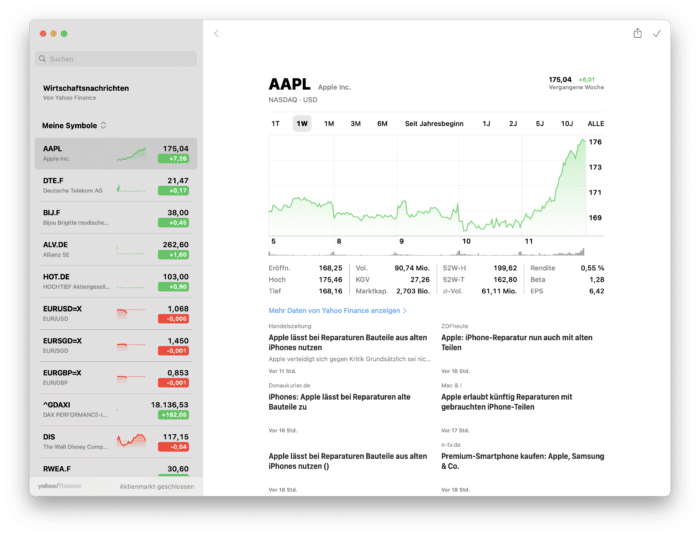The width and height of the screenshot is (700, 535).
Task: Open Handelszeitung article about Reparaturen Bauteile
Action: click(350, 348)
